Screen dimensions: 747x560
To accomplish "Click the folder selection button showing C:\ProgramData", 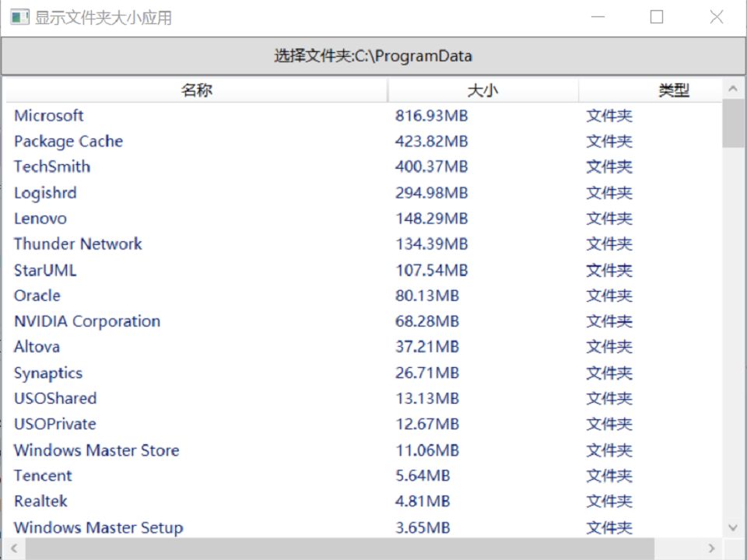I will tap(373, 56).
